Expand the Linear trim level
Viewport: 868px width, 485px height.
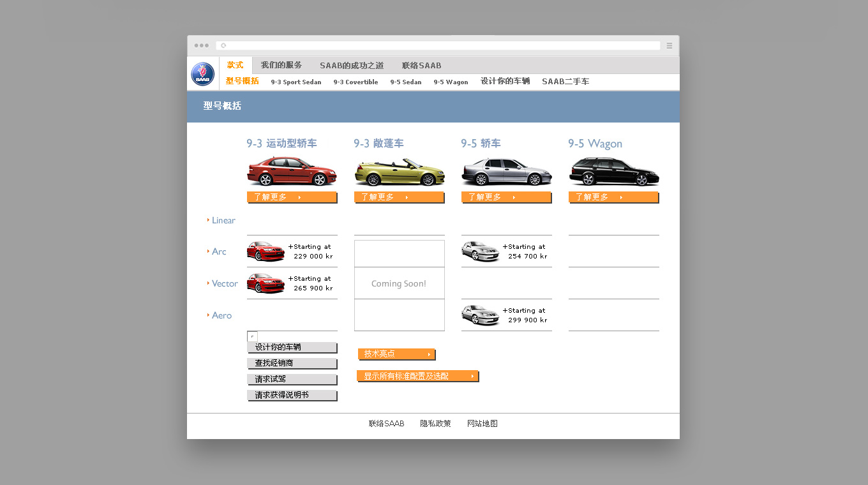pos(223,221)
